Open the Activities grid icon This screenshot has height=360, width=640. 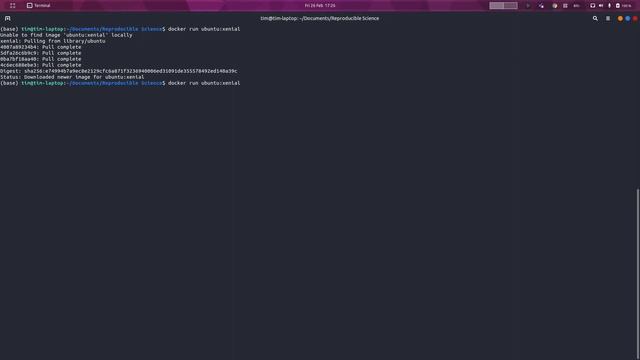pyautogui.click(x=13, y=6)
